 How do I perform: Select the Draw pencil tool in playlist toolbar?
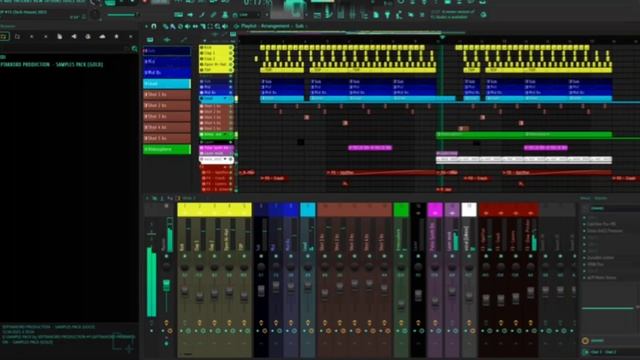click(165, 26)
